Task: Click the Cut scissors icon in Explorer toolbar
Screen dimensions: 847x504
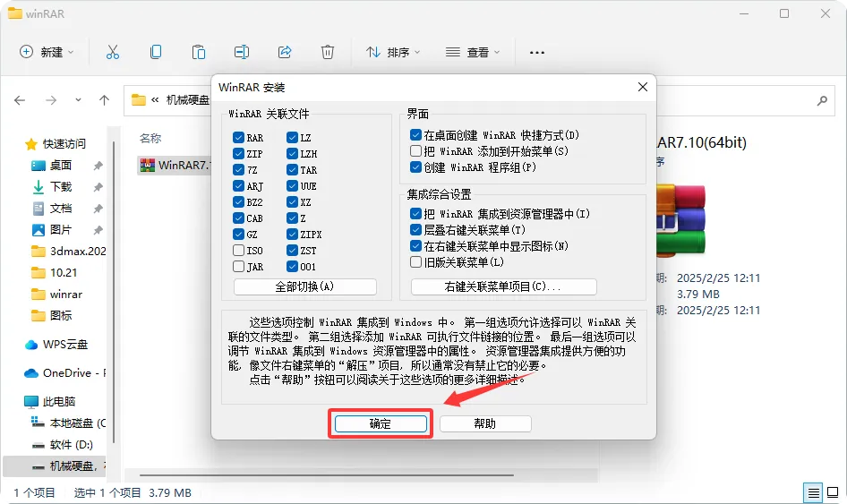Action: (112, 52)
